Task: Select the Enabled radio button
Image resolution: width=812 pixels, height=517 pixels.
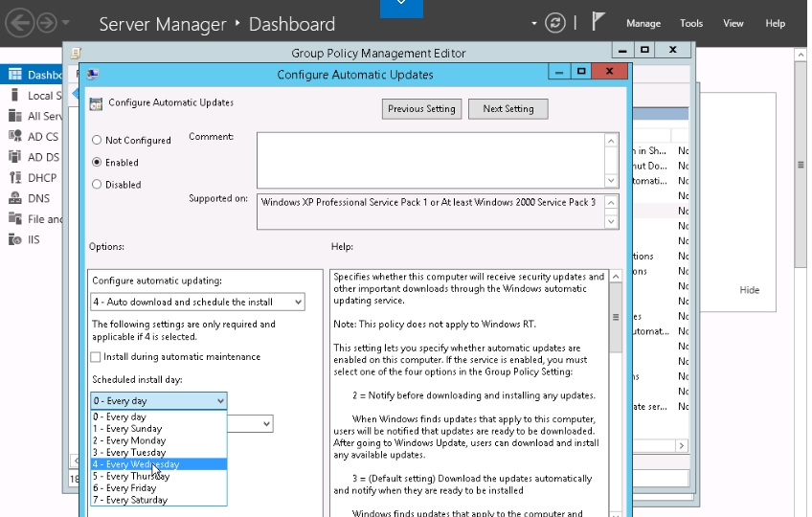Action: coord(97,162)
